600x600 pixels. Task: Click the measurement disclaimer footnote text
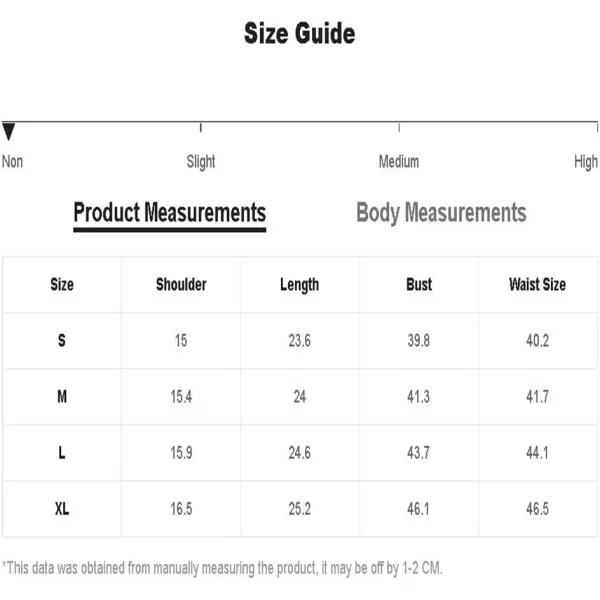pyautogui.click(x=222, y=568)
